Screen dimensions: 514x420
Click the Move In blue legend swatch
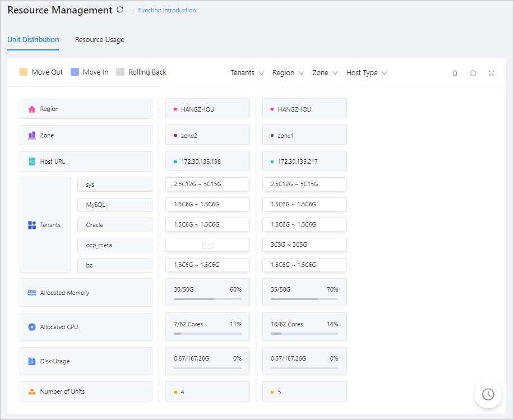[x=75, y=72]
